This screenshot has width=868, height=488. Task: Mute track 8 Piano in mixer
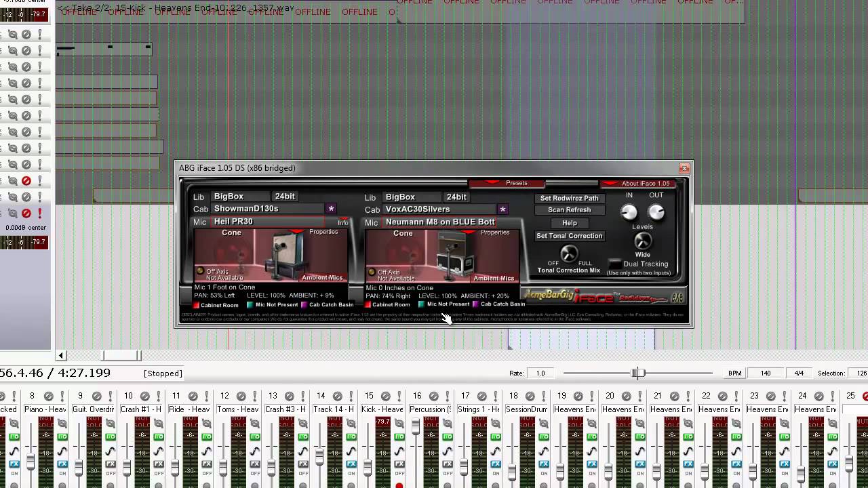[x=49, y=396]
